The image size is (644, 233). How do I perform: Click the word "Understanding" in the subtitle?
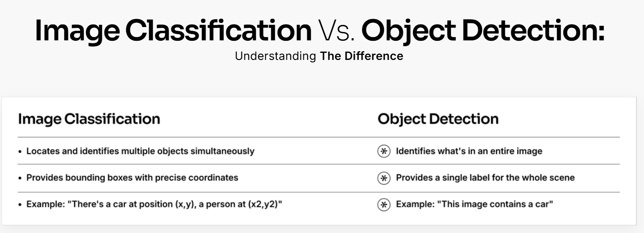click(276, 56)
